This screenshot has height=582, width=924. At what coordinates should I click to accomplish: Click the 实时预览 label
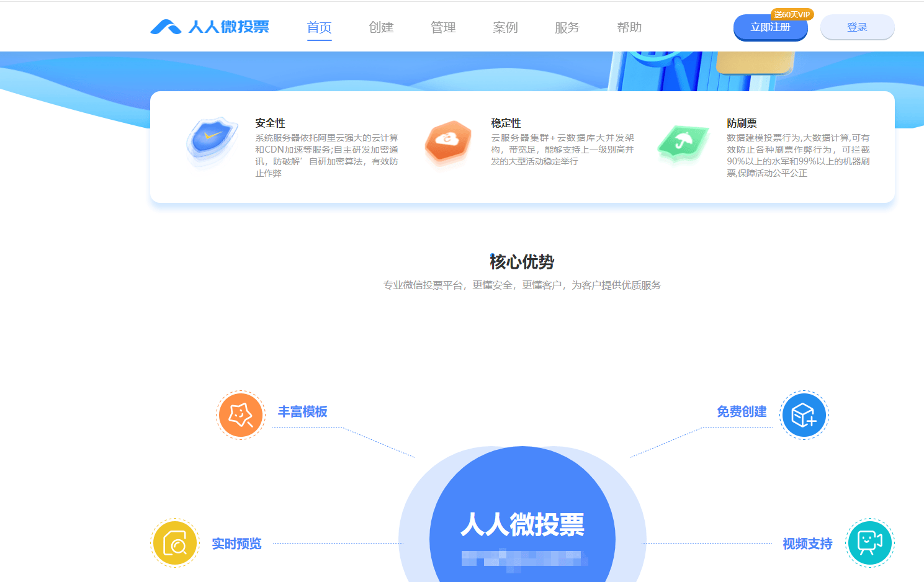coord(236,544)
